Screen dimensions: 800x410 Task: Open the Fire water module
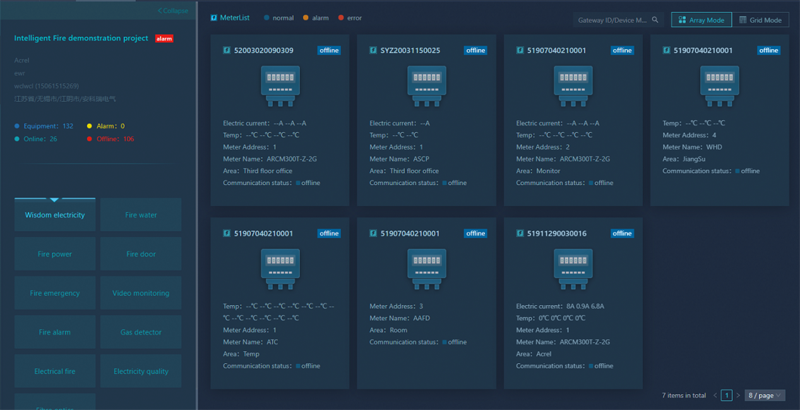[x=141, y=215]
